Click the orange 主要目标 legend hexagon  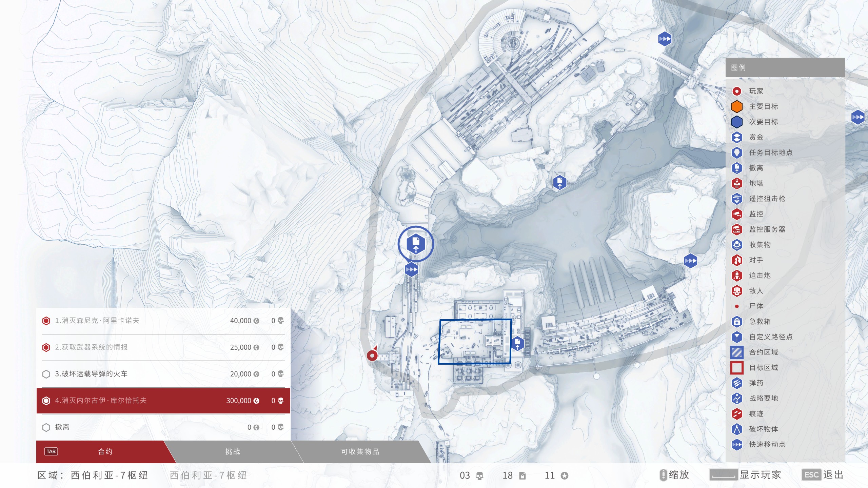coord(736,106)
